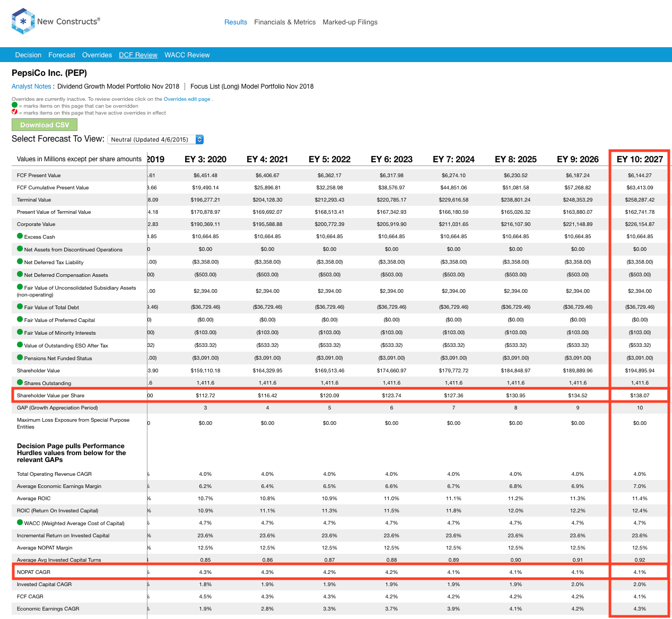Viewport: 672px width, 619px height.
Task: Click the 7.0% Average Economic Earnings Margin cell
Action: click(x=640, y=486)
